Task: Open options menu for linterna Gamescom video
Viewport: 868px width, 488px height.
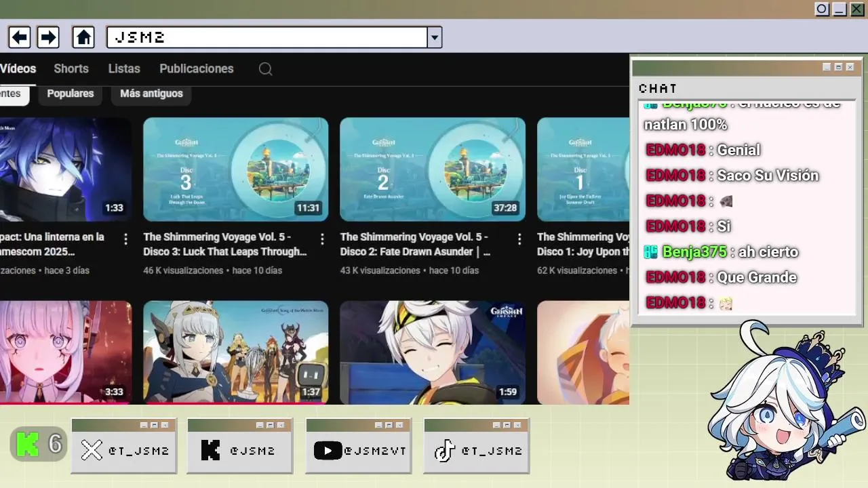Action: 125,239
